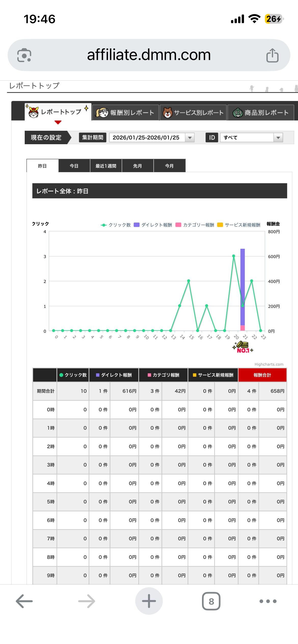
Task: Toggle クリック数 series in chart legend
Action: pyautogui.click(x=116, y=225)
